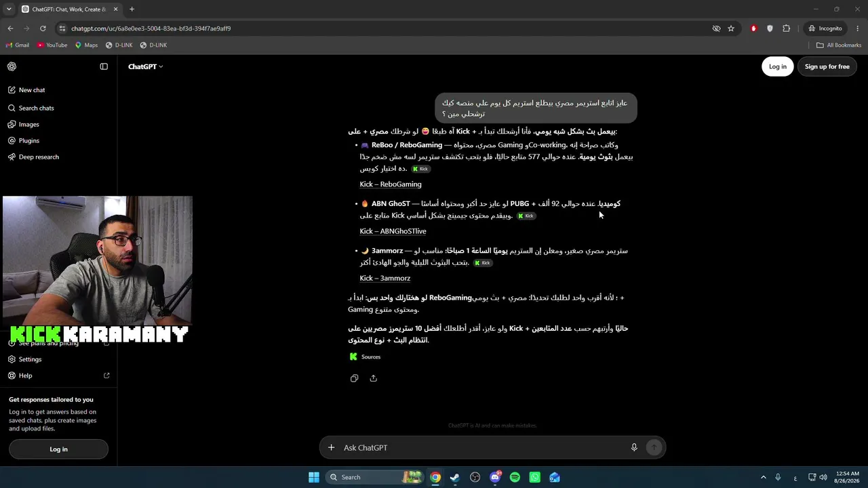
Task: Click the plus attach icon in composer
Action: tap(331, 447)
